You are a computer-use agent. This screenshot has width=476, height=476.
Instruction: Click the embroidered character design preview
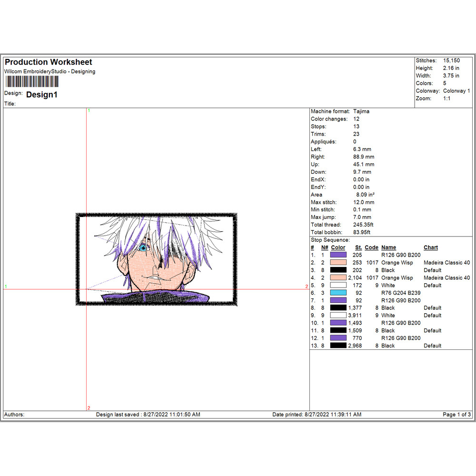(x=156, y=259)
